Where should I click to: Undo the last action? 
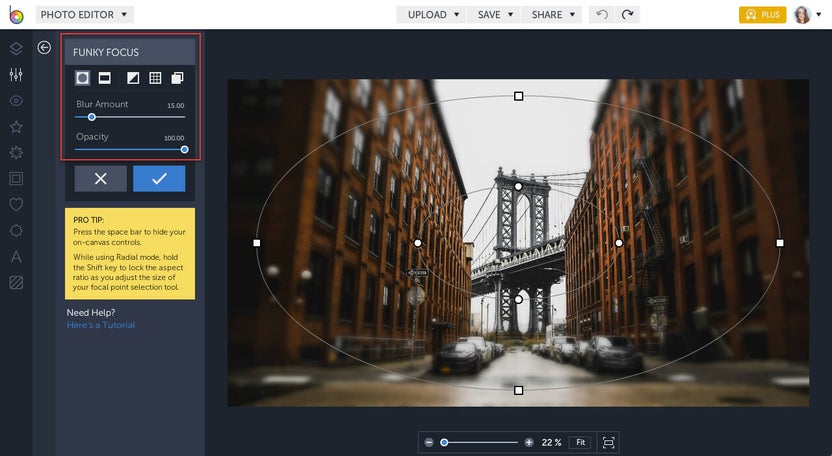pyautogui.click(x=602, y=15)
